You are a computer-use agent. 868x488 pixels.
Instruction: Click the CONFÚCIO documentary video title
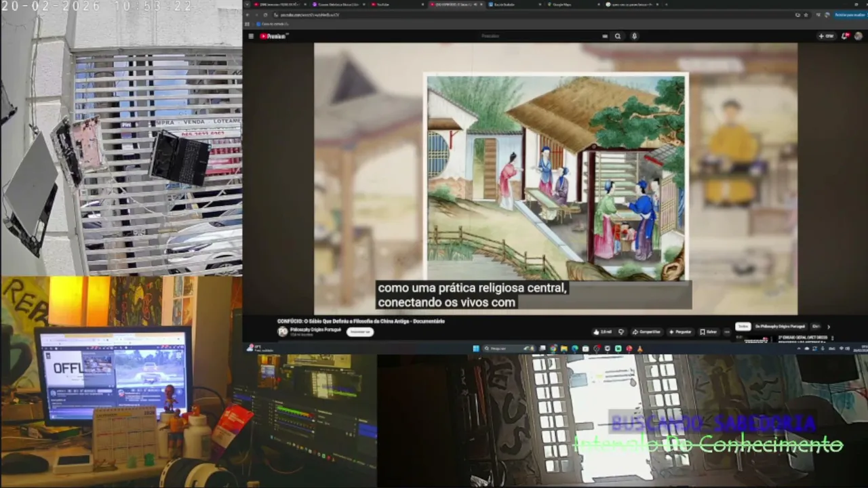tap(361, 321)
